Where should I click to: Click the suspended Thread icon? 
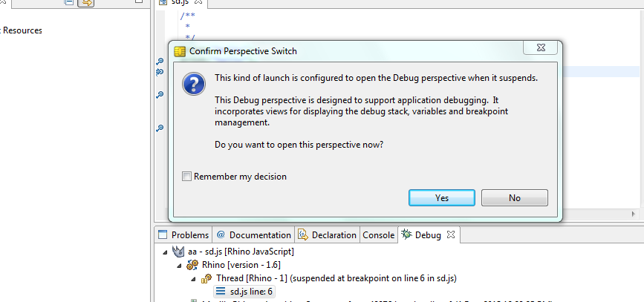207,278
